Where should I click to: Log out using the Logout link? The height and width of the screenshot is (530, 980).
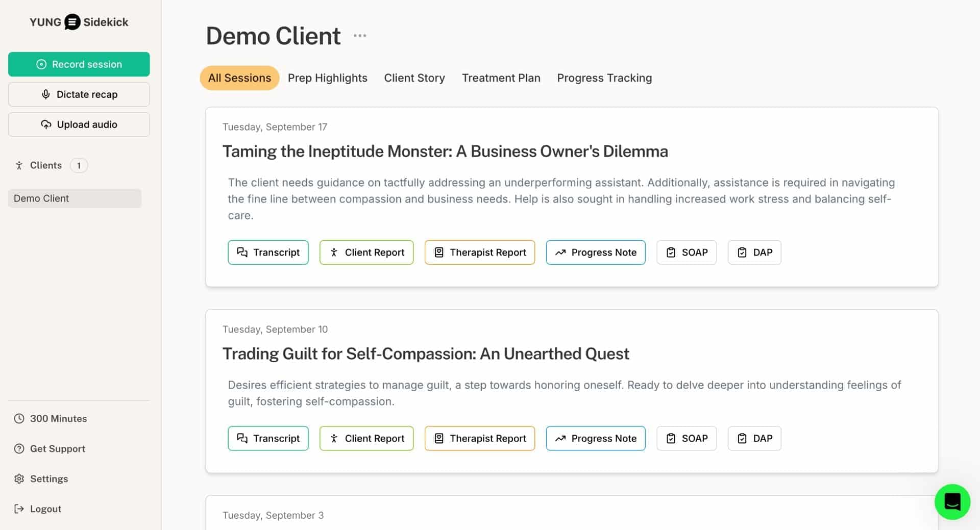coord(45,509)
